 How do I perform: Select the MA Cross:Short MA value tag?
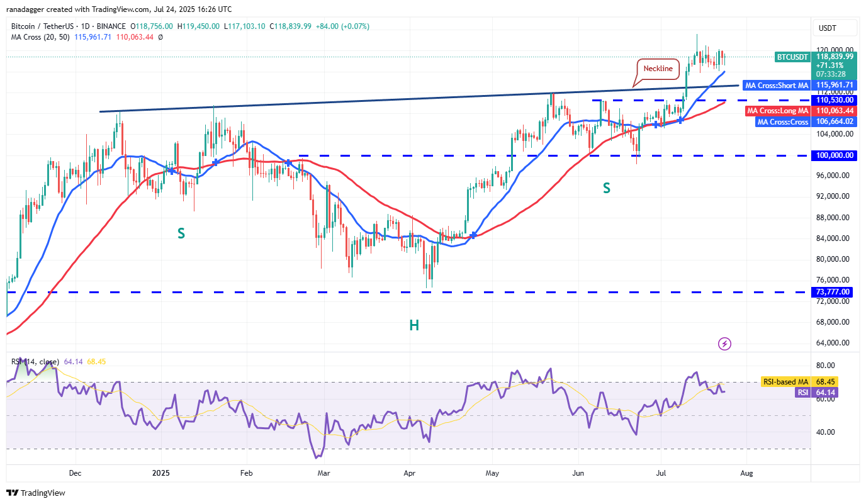pyautogui.click(x=777, y=85)
